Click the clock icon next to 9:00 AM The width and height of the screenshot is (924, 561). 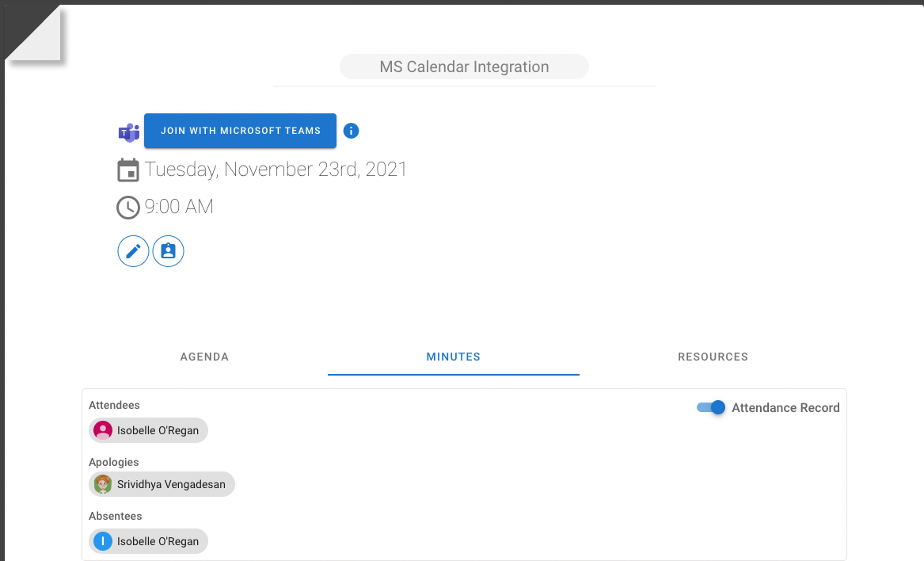(x=128, y=208)
